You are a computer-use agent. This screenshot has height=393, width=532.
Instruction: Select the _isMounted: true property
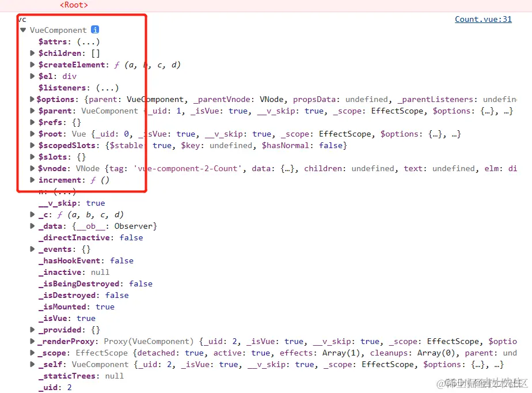tap(77, 307)
